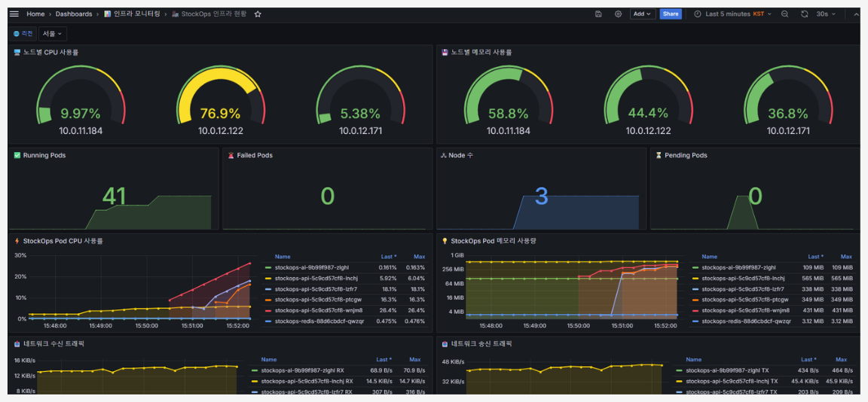Collapse the top bar with the chevron
The image size is (868, 402).
pos(856,14)
